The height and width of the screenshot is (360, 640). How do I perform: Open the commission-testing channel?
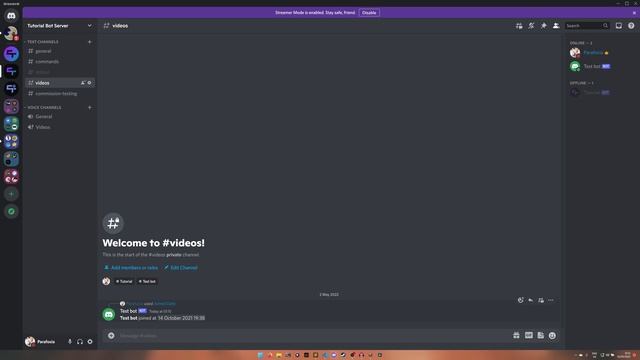pyautogui.click(x=60, y=93)
